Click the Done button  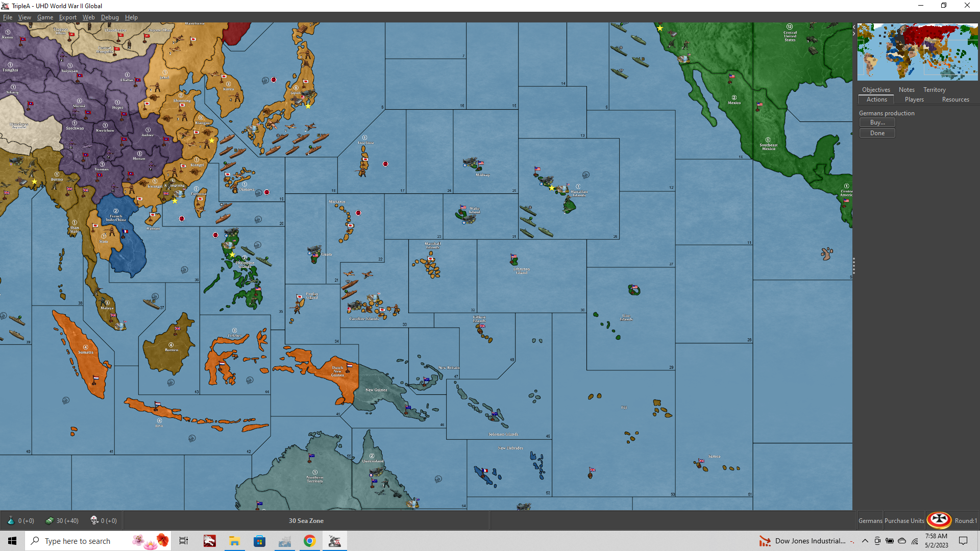click(x=877, y=133)
